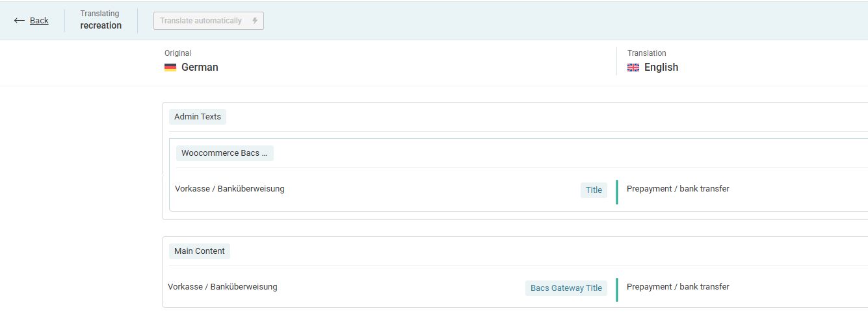Click the Translate automatically button label
The width and height of the screenshot is (868, 322).
pos(201,21)
